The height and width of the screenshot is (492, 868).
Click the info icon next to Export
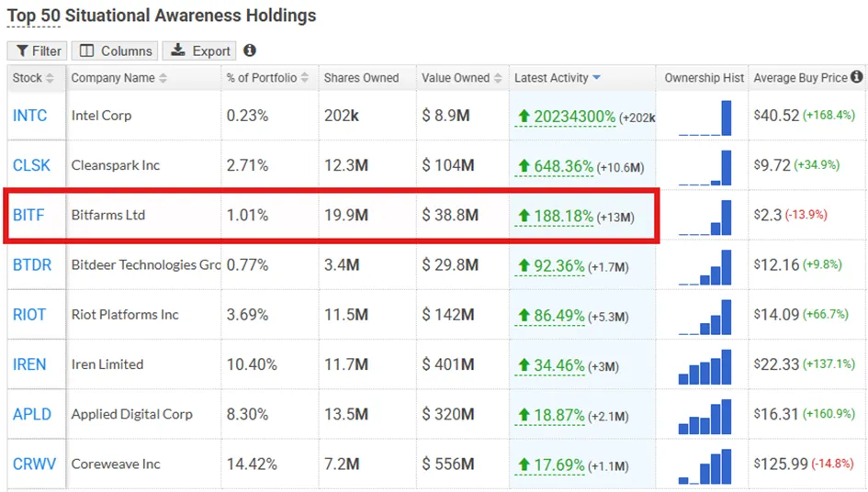tap(250, 50)
